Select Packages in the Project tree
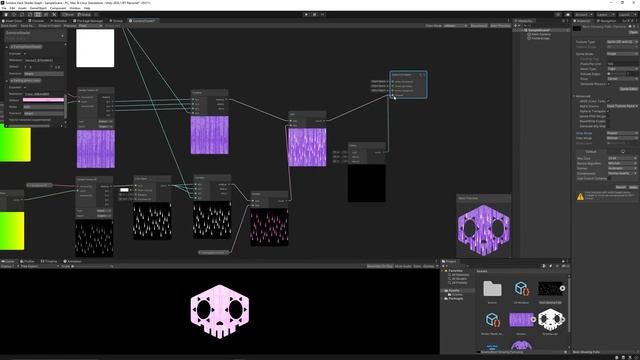Screen dimensions: 640x360 [x=456, y=298]
